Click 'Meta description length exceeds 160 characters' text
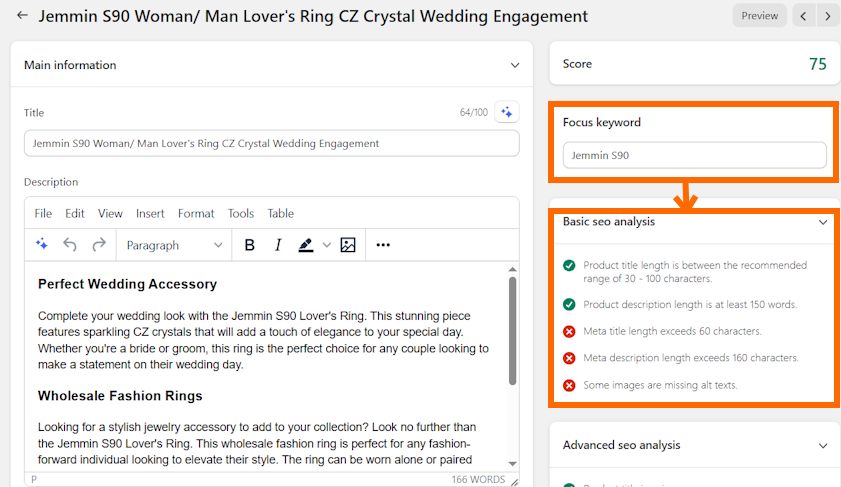The width and height of the screenshot is (841, 487). tap(691, 358)
